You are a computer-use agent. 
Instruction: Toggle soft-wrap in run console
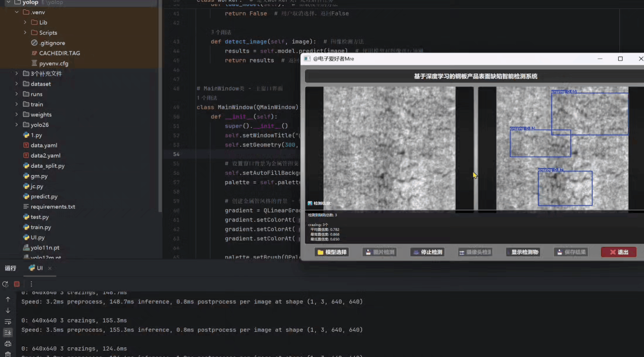coord(8,322)
